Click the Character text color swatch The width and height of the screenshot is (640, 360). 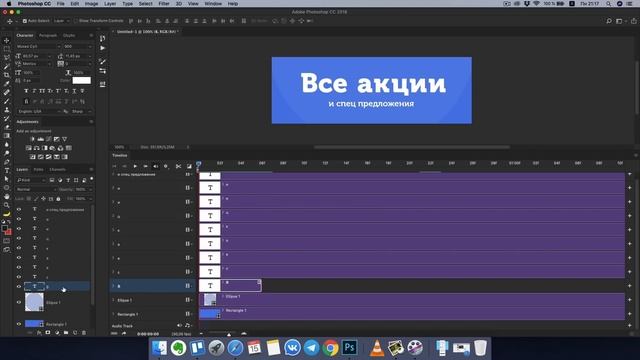[x=82, y=80]
